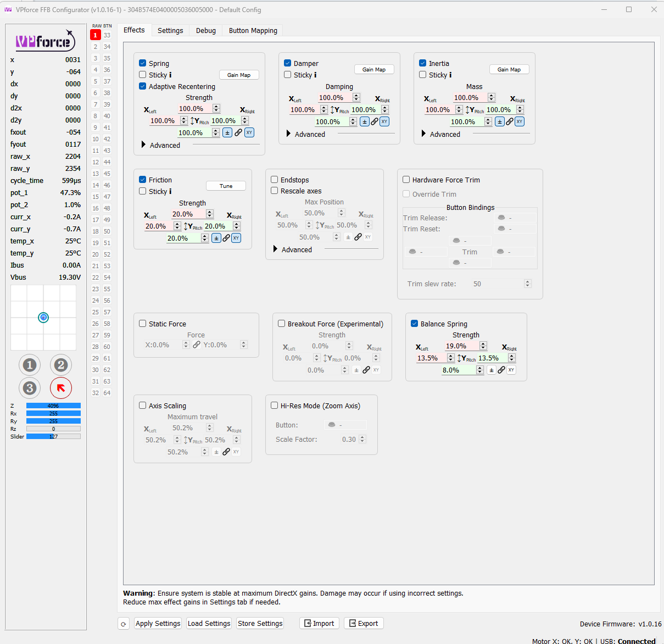Viewport: 664px width, 644px height.
Task: Disable the Adaptive Recentering checkbox
Action: 143,86
